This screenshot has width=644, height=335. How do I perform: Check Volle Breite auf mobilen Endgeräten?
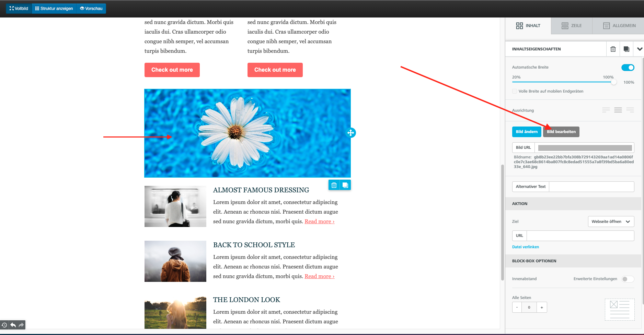click(515, 91)
